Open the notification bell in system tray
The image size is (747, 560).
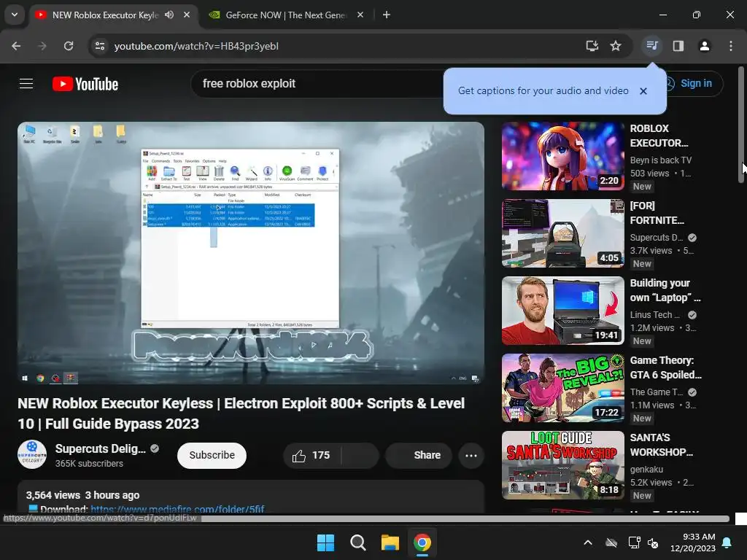point(727,542)
